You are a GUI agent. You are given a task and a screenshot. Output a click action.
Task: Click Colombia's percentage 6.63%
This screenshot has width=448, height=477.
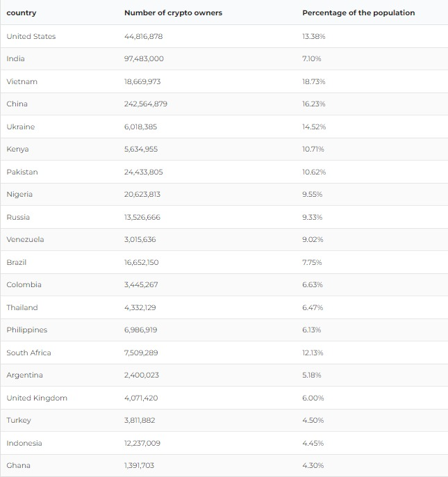[313, 285]
